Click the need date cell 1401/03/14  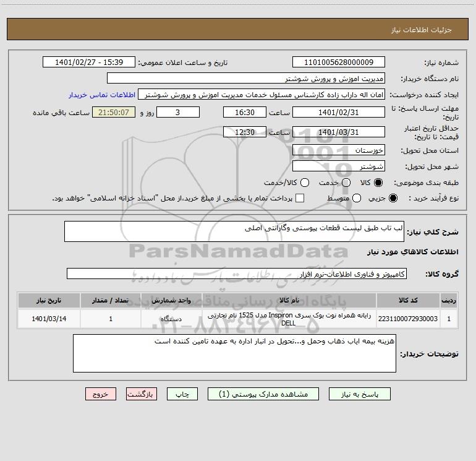(x=49, y=319)
